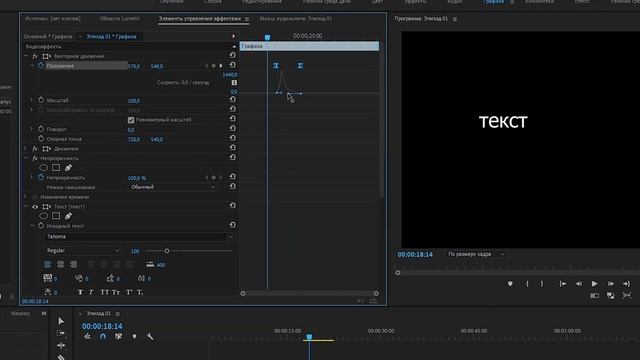This screenshot has height=360, width=640.
Task: Toggle animation stopwatch for Поворот
Action: (41, 129)
